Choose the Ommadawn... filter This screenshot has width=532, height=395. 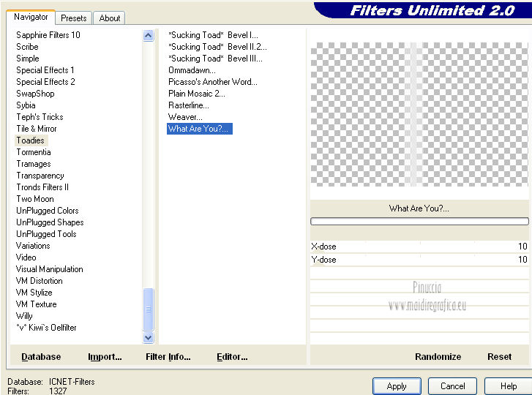coord(192,70)
